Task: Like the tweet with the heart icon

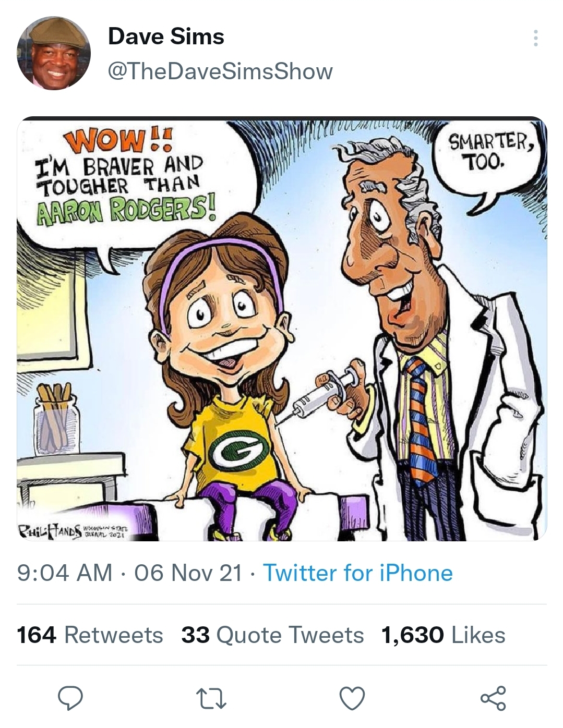Action: 352,698
